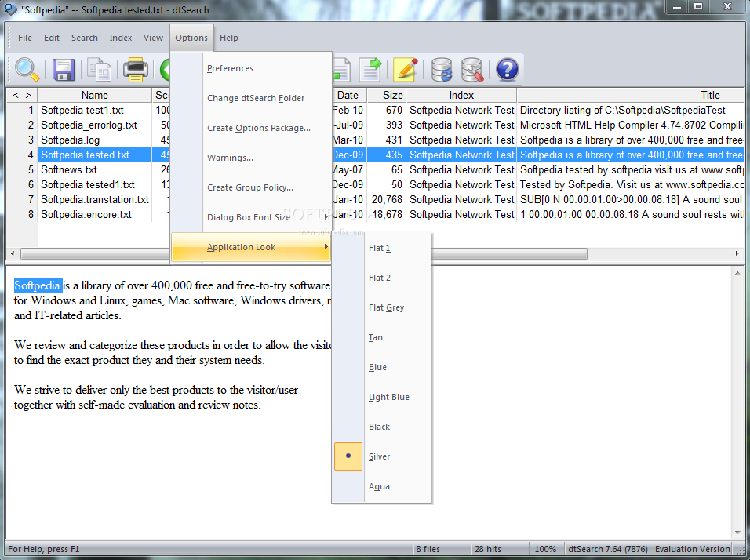Click the Print toolbar icon
The width and height of the screenshot is (750, 560).
tap(136, 70)
